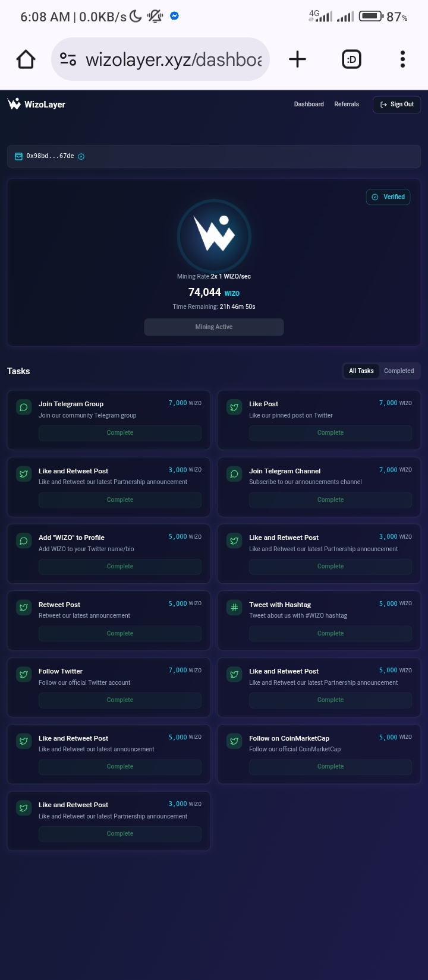Open the browser three-dot menu
The height and width of the screenshot is (980, 428).
[402, 59]
